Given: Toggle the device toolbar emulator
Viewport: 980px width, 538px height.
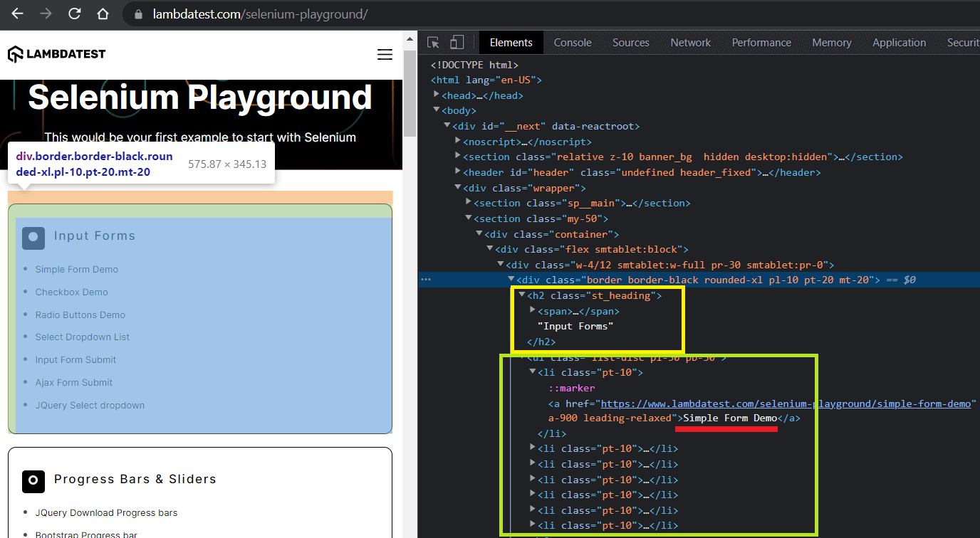Looking at the screenshot, I should 456,42.
